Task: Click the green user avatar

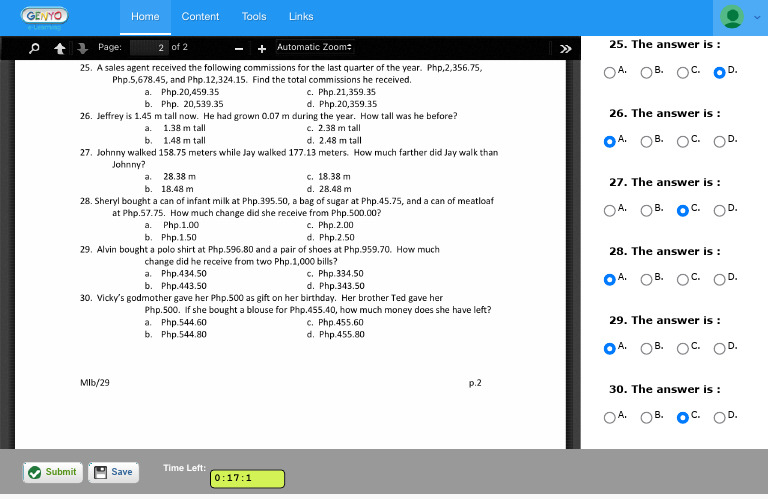Action: click(732, 17)
